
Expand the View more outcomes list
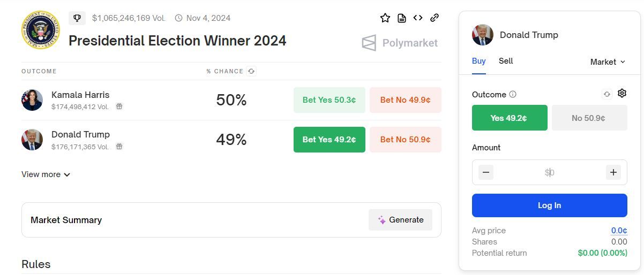tap(46, 174)
